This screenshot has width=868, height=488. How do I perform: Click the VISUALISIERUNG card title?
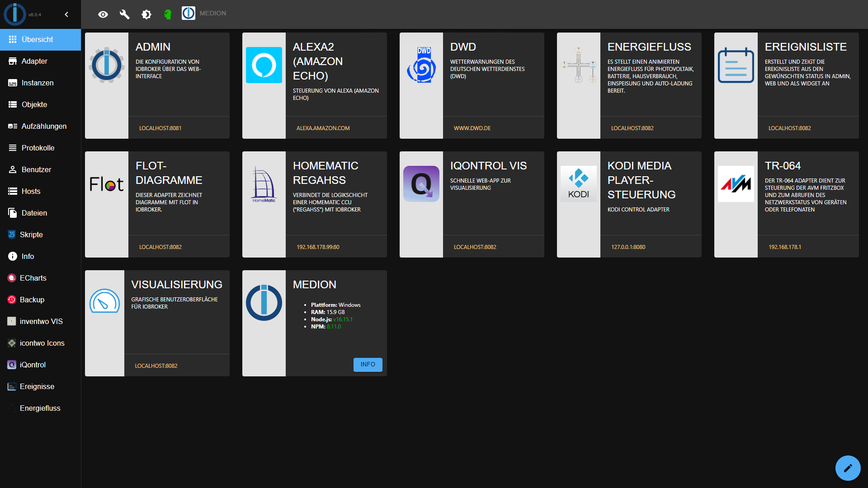pyautogui.click(x=177, y=285)
